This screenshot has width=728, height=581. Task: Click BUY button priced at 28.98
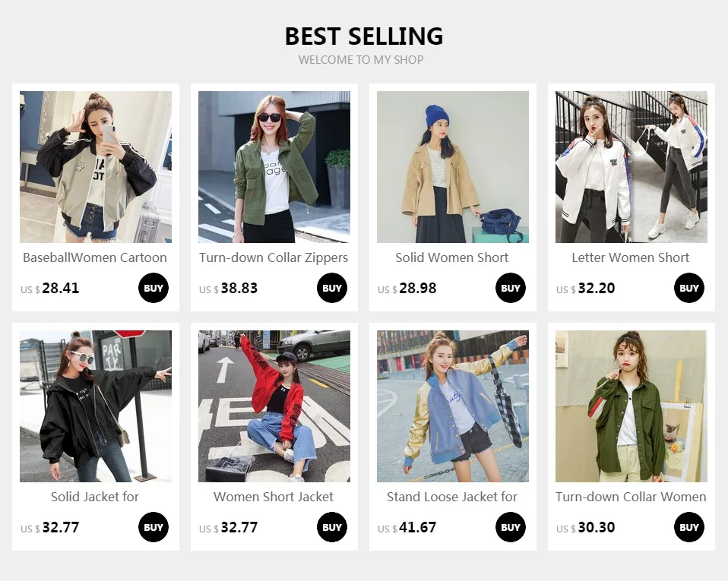(510, 288)
